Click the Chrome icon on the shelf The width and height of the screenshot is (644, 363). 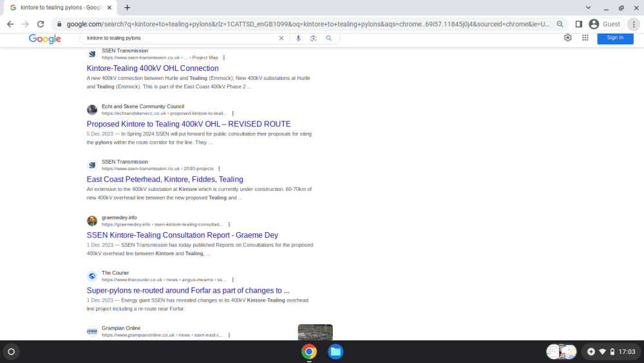309,352
